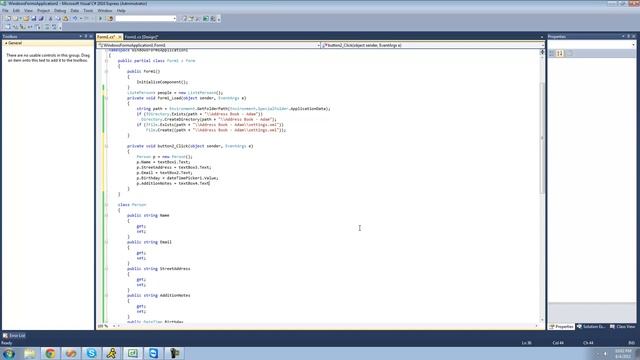
Task: Open the Debug menu
Action: click(x=60, y=11)
